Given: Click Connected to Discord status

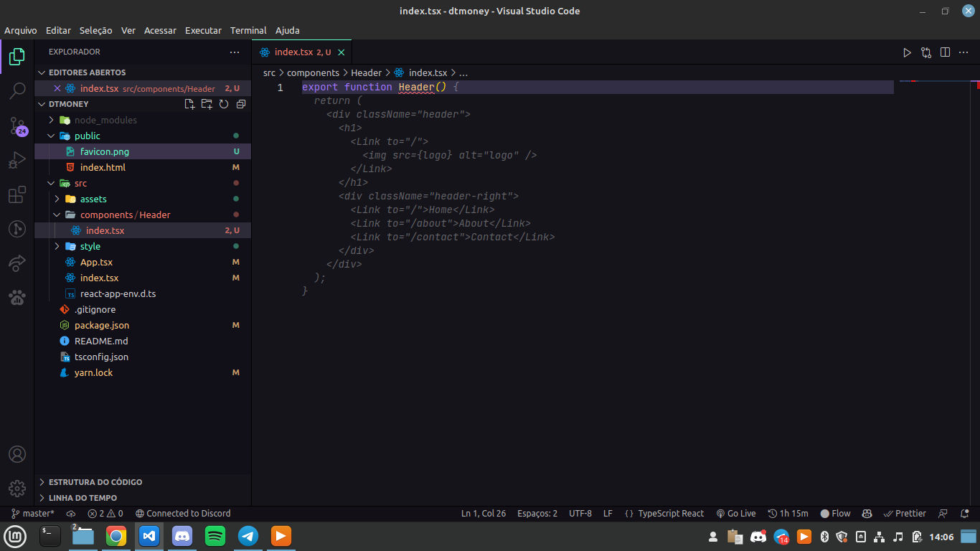Looking at the screenshot, I should [183, 514].
